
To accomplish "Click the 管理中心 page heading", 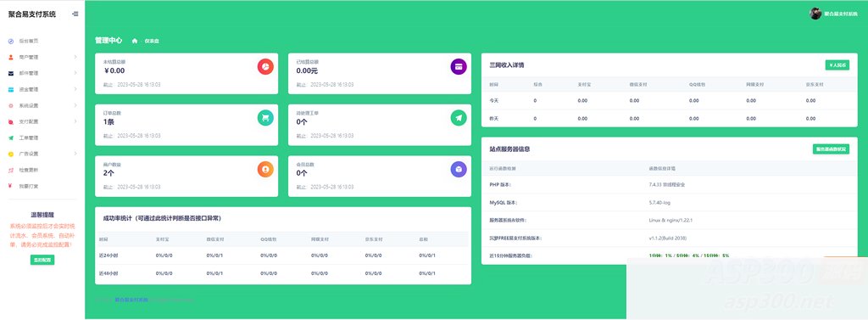I will 108,41.
